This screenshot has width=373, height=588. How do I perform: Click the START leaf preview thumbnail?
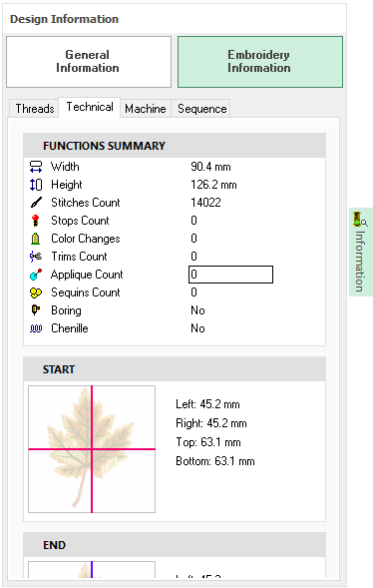[x=92, y=449]
